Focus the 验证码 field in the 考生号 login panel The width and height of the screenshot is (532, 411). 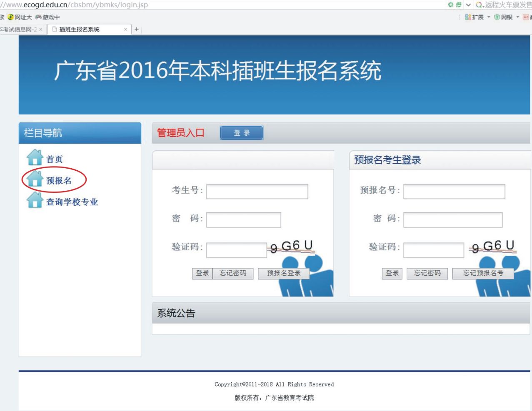tap(237, 250)
